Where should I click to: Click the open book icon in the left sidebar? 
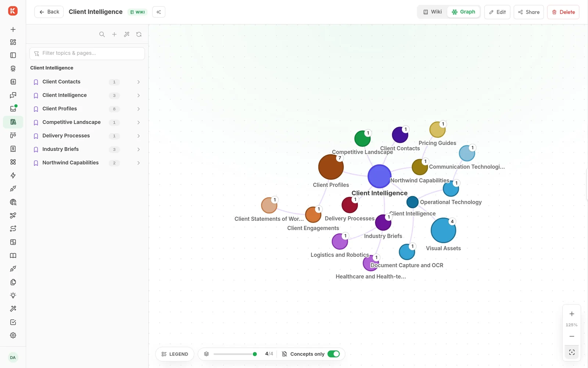coord(13,255)
